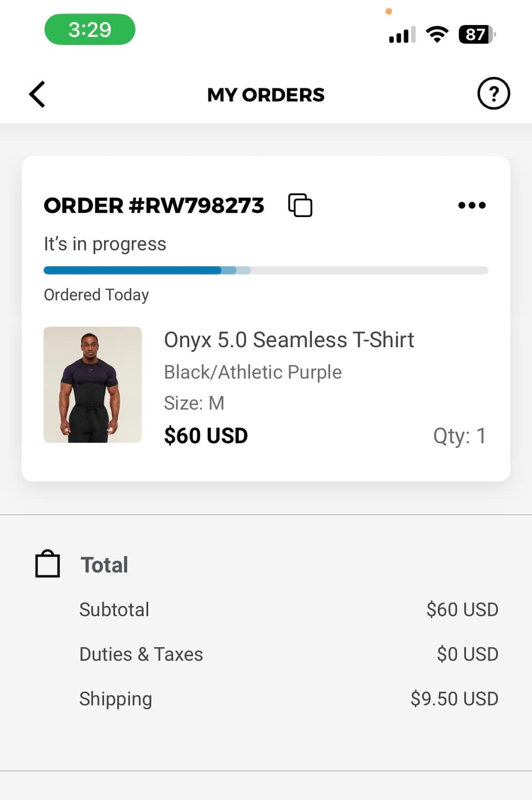Image resolution: width=532 pixels, height=800 pixels.
Task: Tap the Subtotal row
Action: [x=288, y=609]
